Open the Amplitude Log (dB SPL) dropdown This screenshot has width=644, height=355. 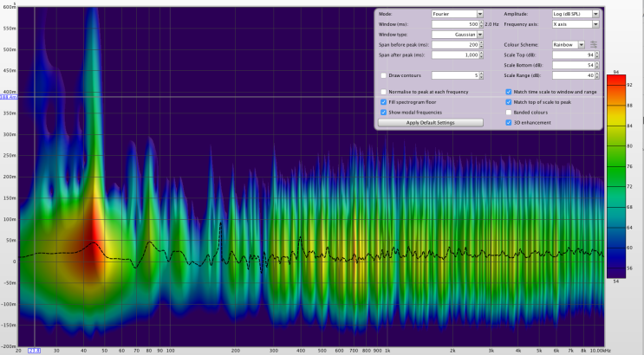pos(576,15)
